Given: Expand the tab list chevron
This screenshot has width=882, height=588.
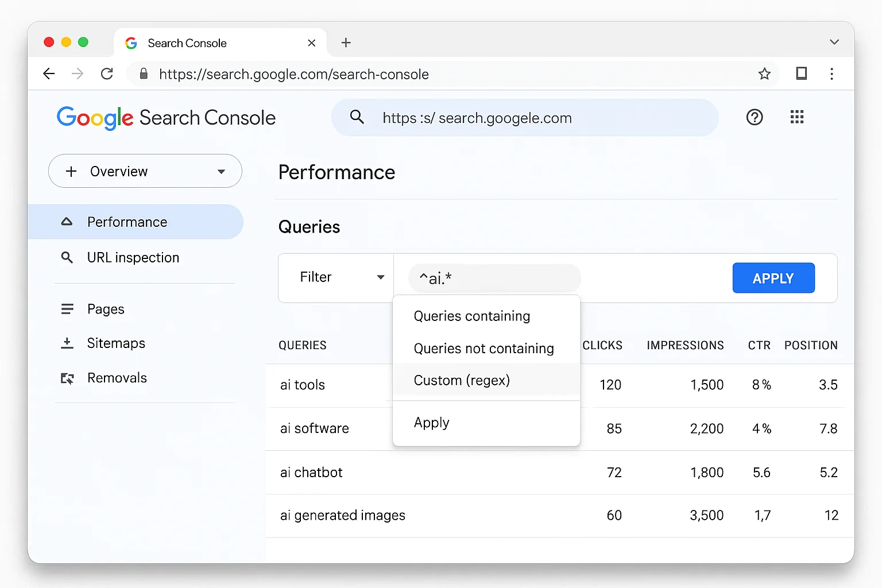Looking at the screenshot, I should coord(834,42).
